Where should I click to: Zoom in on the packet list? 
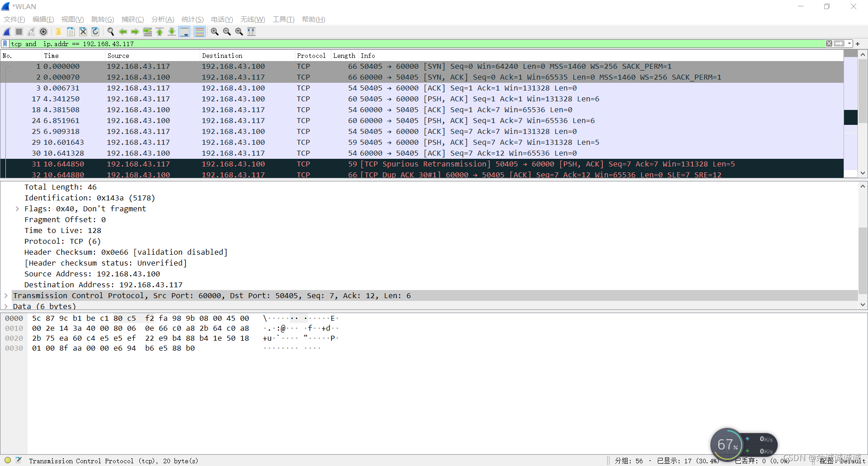(x=215, y=32)
